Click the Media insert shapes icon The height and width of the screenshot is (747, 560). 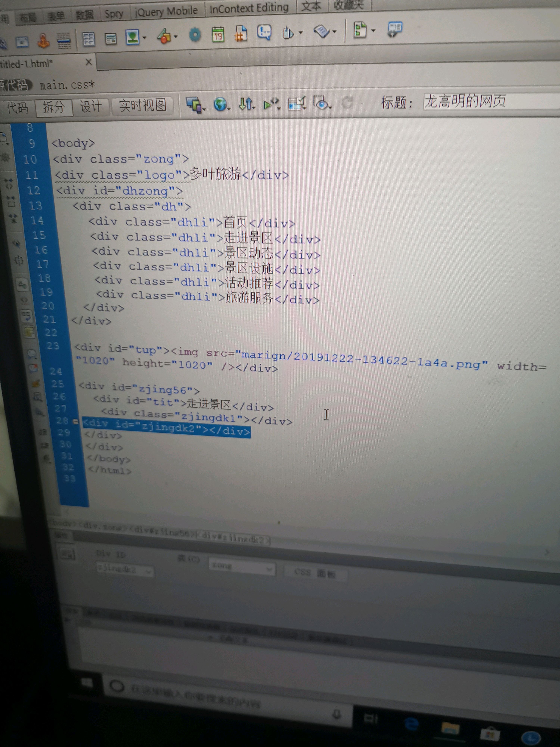pyautogui.click(x=164, y=36)
